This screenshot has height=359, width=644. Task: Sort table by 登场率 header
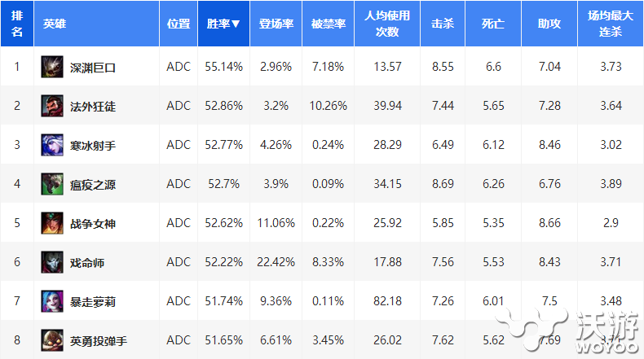pos(276,24)
